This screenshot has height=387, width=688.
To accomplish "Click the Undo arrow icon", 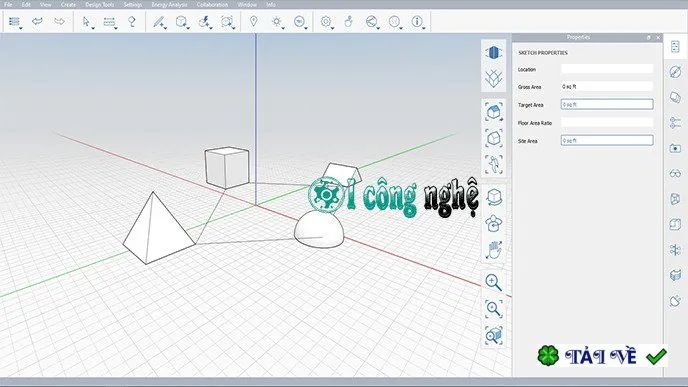I will [37, 21].
